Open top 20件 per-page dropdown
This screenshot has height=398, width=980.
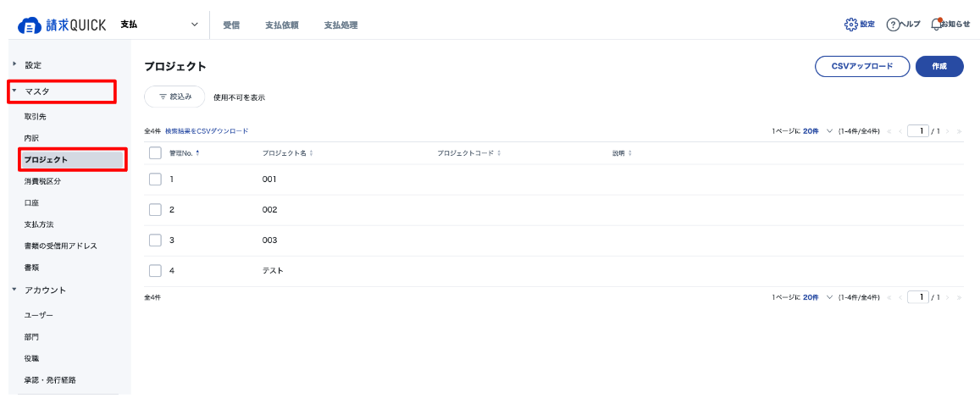tap(818, 131)
